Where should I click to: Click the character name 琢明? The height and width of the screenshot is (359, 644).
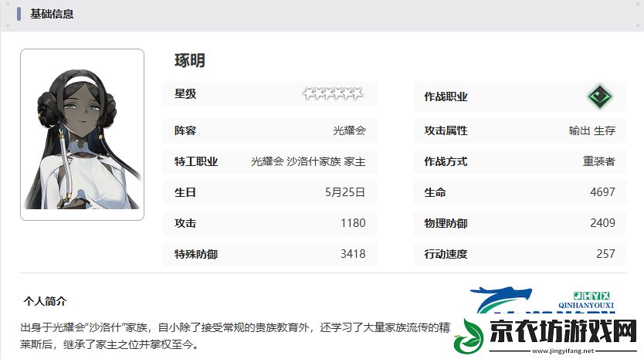(x=190, y=61)
